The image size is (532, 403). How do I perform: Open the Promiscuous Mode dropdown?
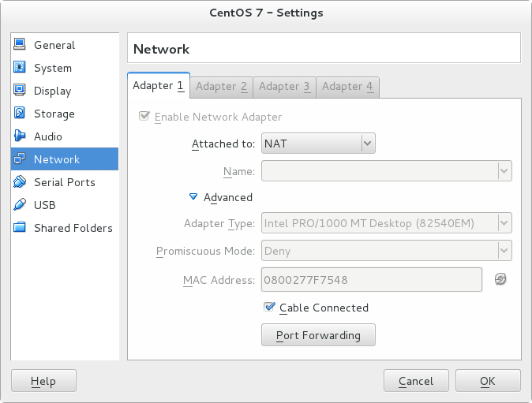pyautogui.click(x=387, y=251)
